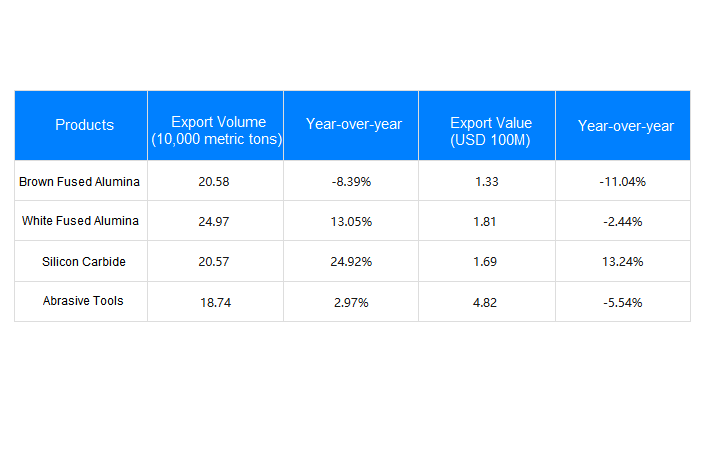The height and width of the screenshot is (450, 709).
Task: Click the -8.39% year-over-year cell
Action: (351, 180)
